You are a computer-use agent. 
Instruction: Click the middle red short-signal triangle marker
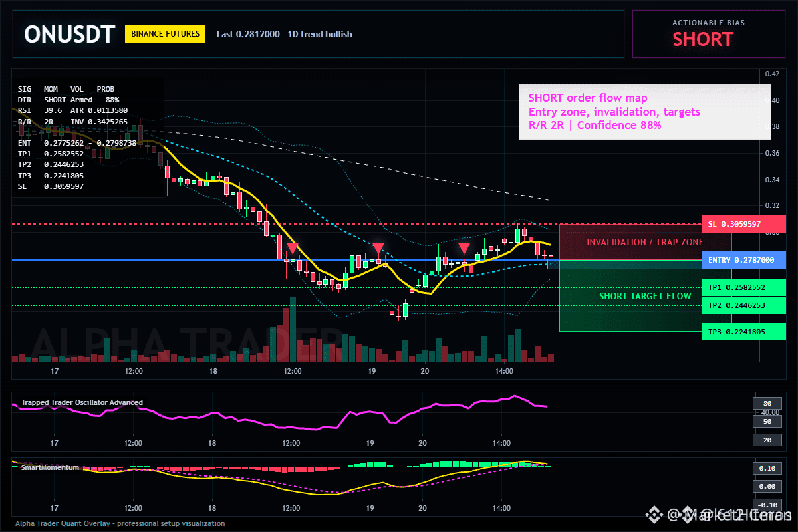378,249
